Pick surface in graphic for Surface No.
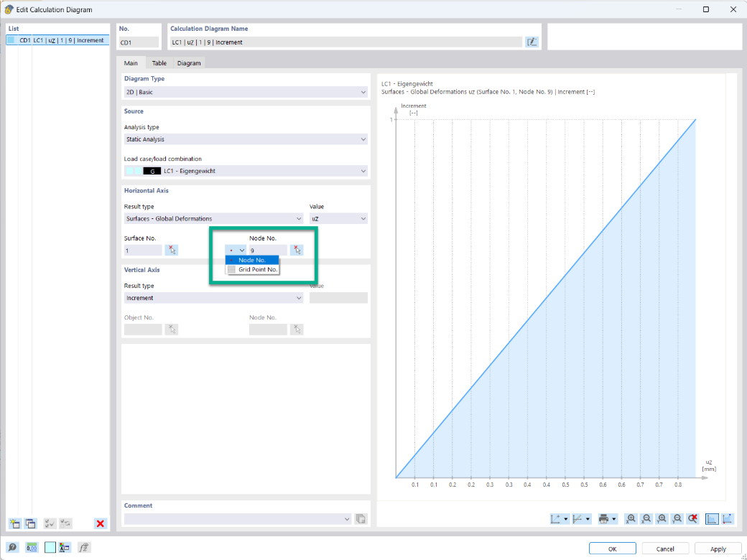 click(x=172, y=250)
